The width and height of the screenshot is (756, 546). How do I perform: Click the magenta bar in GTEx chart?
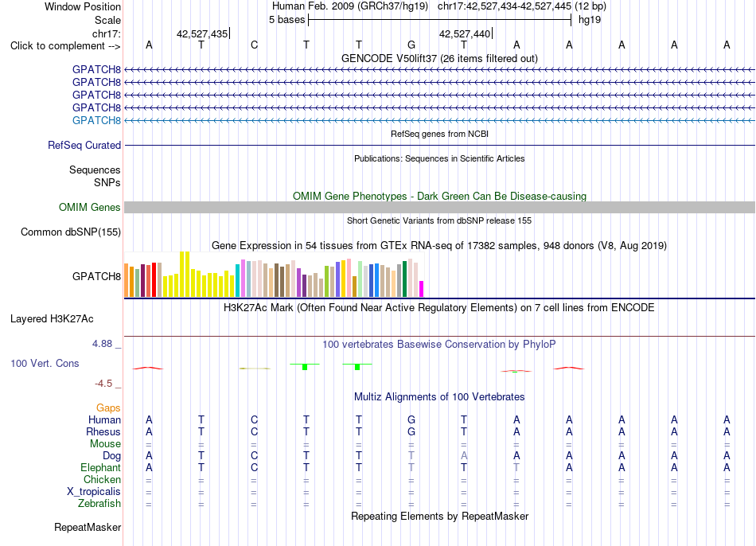[422, 289]
